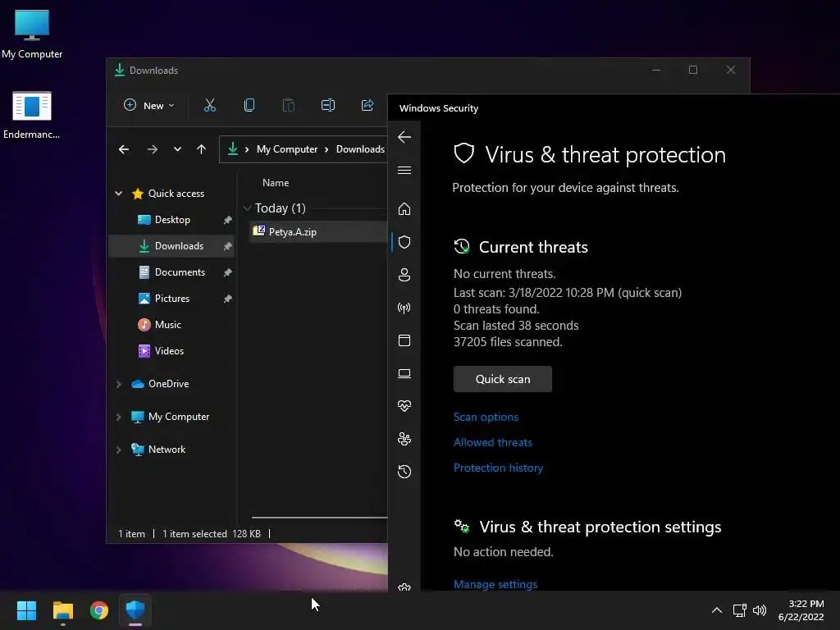Open Protection history link
Viewport: 840px width, 630px height.
(x=498, y=468)
